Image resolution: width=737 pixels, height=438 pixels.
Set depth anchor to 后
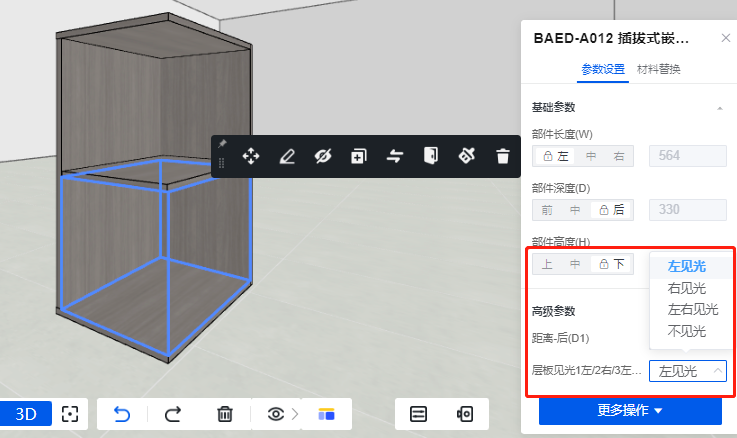pyautogui.click(x=611, y=210)
